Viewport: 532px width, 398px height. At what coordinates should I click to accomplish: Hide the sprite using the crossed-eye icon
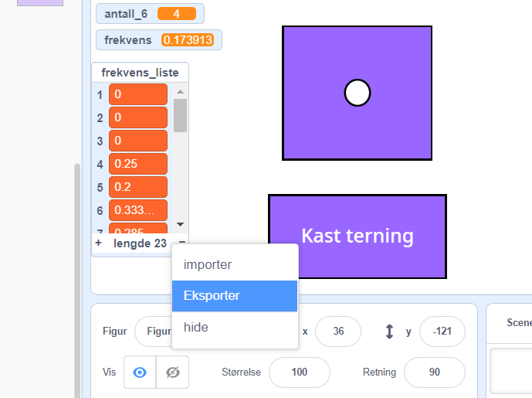point(172,372)
